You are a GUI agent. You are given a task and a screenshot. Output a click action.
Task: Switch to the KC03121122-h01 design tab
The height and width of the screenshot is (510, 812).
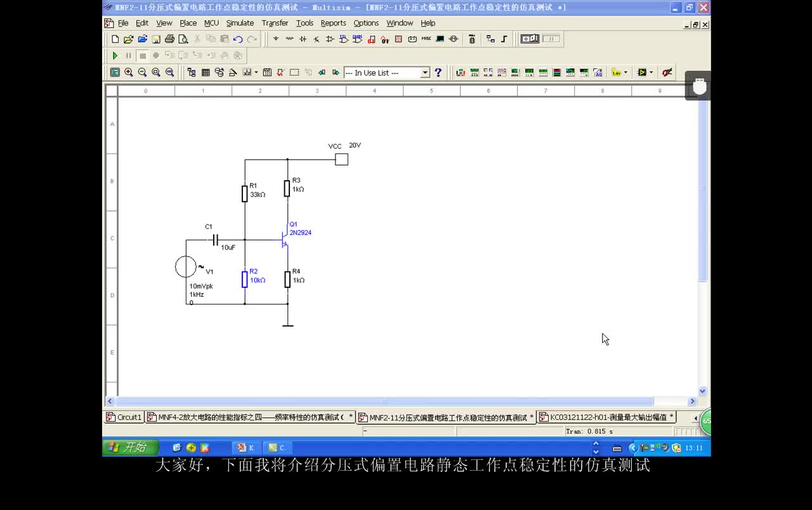tap(607, 417)
